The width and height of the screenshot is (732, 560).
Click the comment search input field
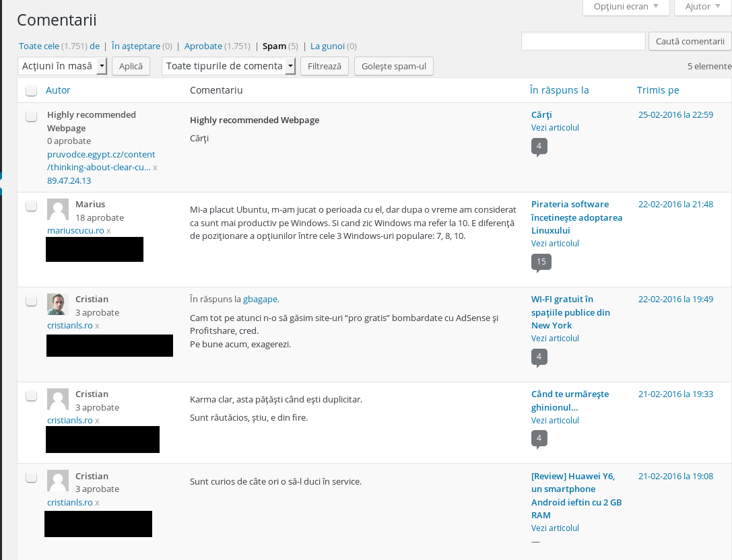pyautogui.click(x=583, y=42)
